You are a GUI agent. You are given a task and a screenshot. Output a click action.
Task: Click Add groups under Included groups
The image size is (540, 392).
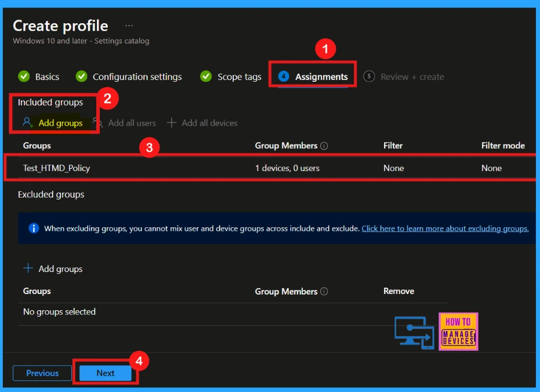(x=53, y=123)
